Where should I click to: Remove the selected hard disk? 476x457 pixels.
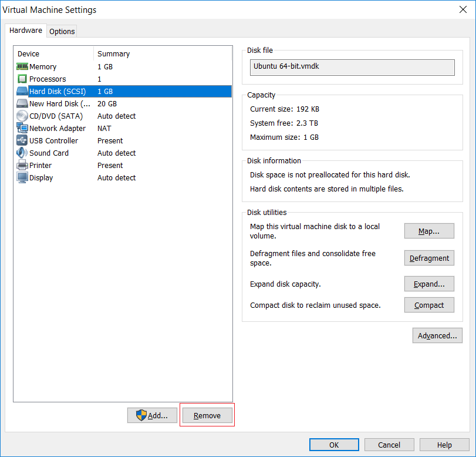pos(207,415)
